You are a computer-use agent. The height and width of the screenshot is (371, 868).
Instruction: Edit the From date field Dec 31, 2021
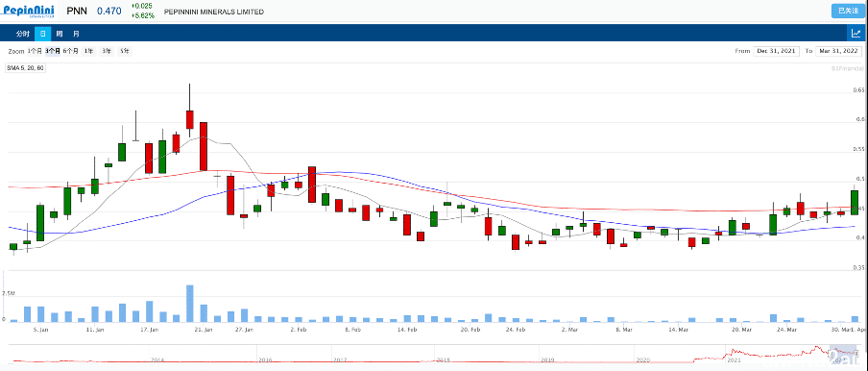click(777, 51)
